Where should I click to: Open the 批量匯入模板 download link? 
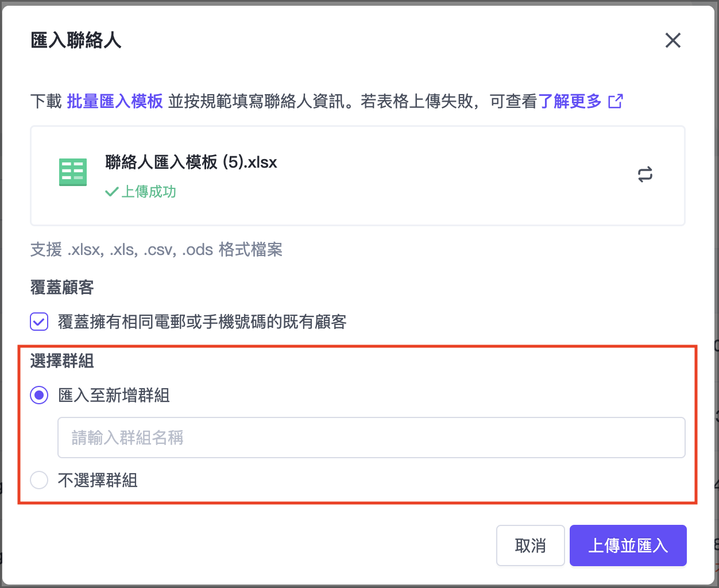[x=115, y=102]
